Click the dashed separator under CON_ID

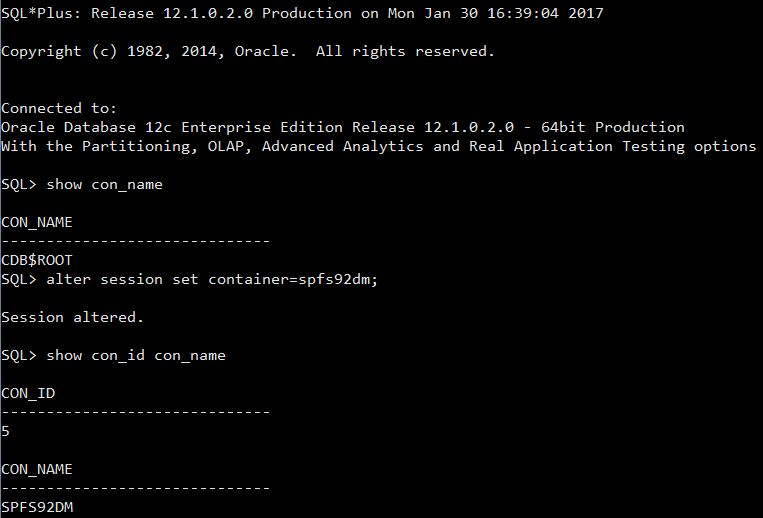[136, 412]
